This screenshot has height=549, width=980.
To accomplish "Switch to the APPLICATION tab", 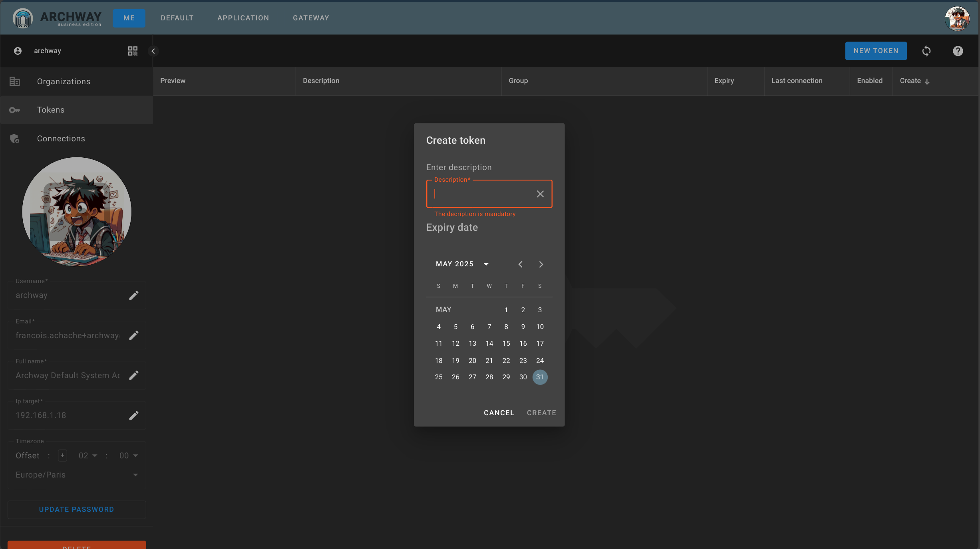I will tap(243, 18).
